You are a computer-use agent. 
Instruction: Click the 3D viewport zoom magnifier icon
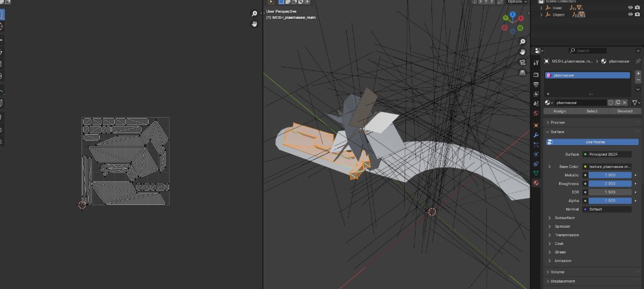point(522,42)
